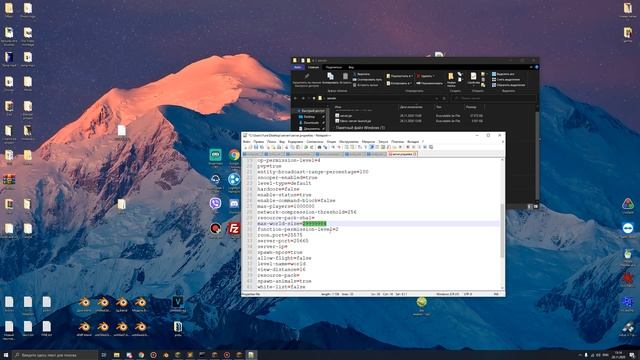Select the server.jar file in Explorer

coord(345,116)
